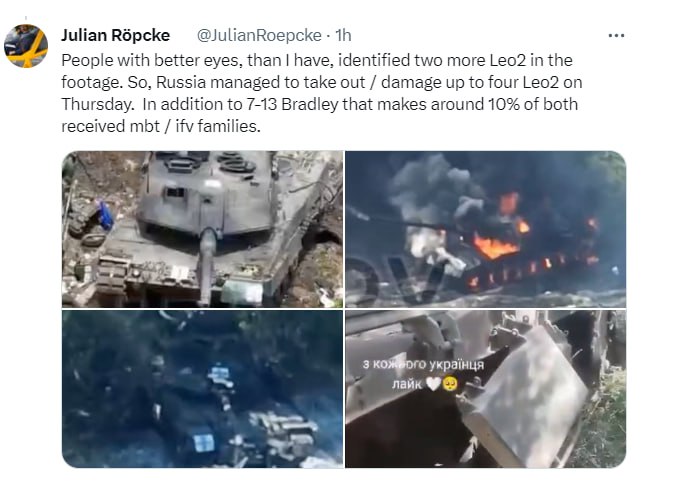
Task: Click the pleading face emoji in caption
Action: 450,384
